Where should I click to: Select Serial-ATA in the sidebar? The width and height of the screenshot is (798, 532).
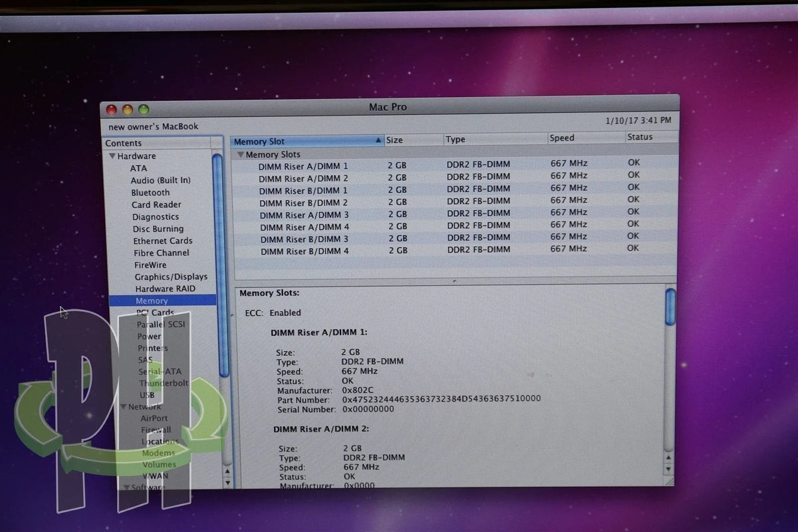click(160, 372)
